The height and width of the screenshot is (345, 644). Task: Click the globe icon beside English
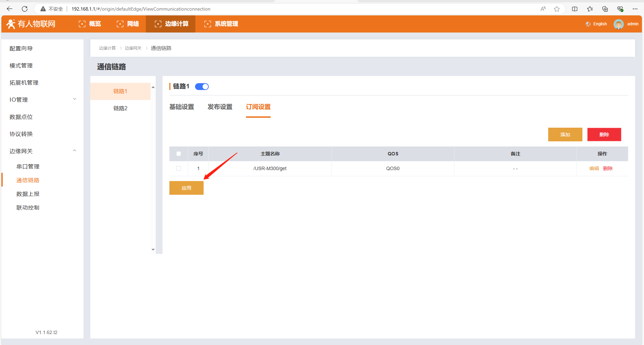tap(588, 24)
